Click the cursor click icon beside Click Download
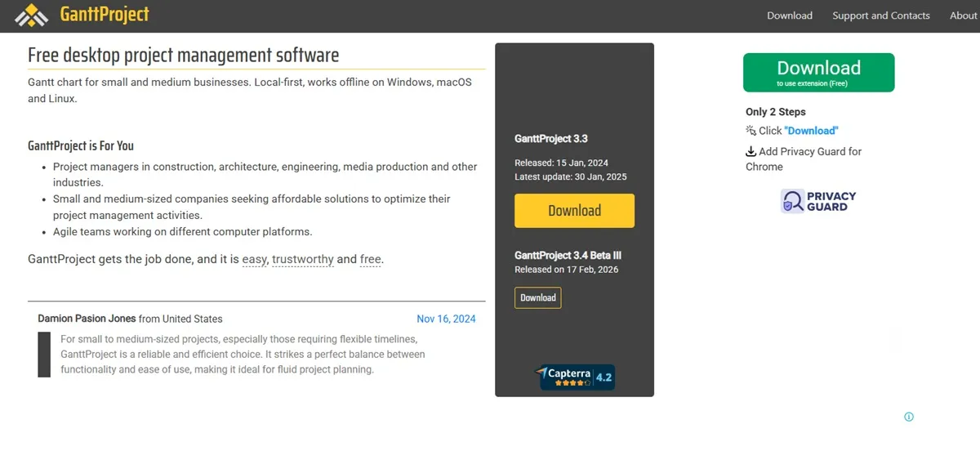The height and width of the screenshot is (460, 980). click(x=751, y=131)
